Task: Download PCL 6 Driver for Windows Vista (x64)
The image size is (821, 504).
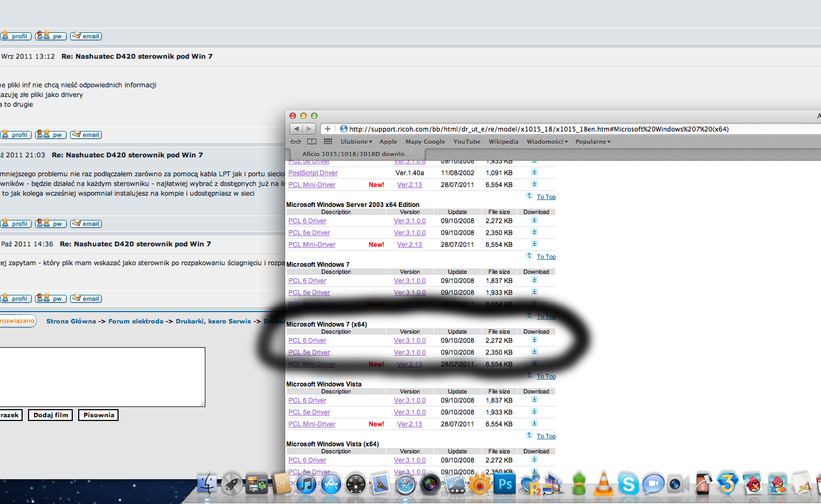Action: pos(534,459)
